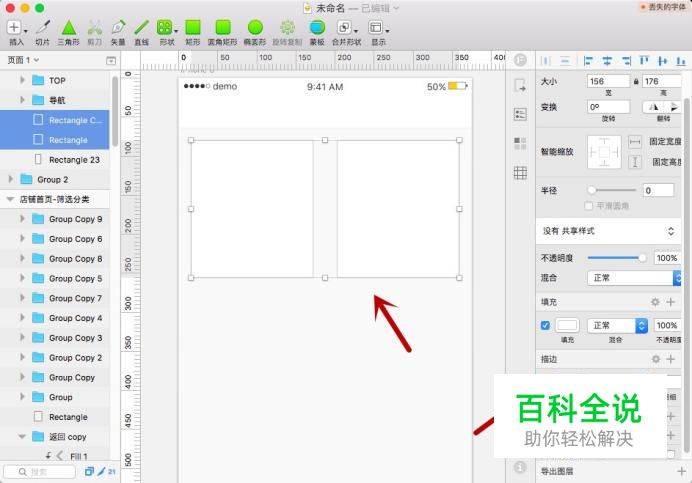The height and width of the screenshot is (483, 692).
Task: Click the distribute horizontally icon
Action: click(x=546, y=60)
